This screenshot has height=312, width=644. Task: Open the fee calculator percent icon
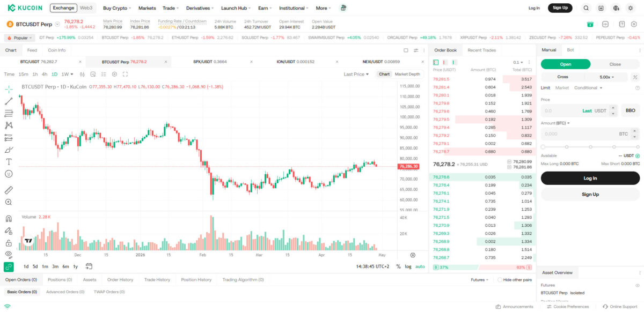click(x=636, y=77)
